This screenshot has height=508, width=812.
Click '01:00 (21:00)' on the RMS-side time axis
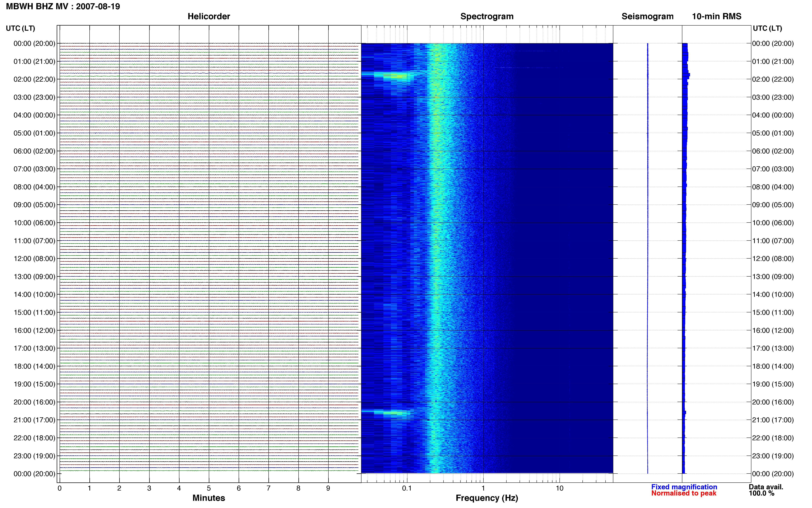point(773,62)
